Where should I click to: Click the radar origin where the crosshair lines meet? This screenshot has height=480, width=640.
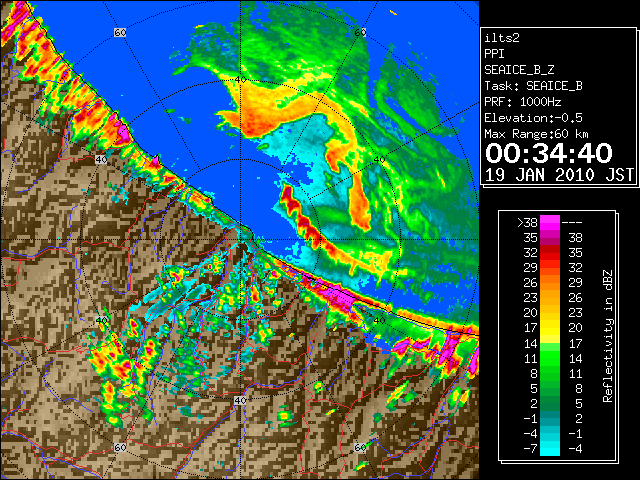pyautogui.click(x=240, y=240)
